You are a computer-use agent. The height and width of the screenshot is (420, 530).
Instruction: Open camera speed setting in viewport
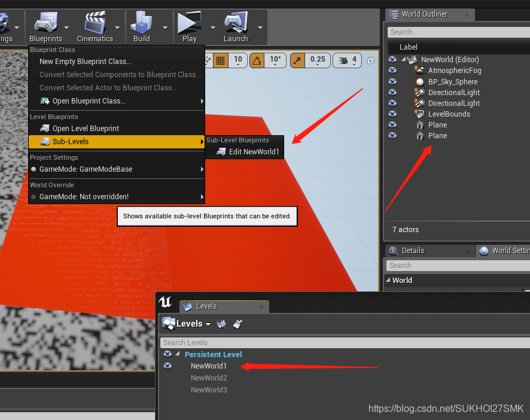348,60
